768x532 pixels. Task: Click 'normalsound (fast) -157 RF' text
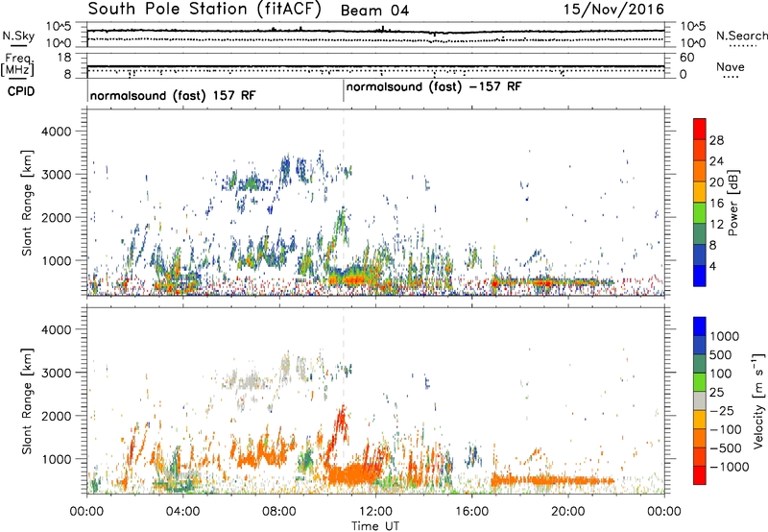[434, 86]
